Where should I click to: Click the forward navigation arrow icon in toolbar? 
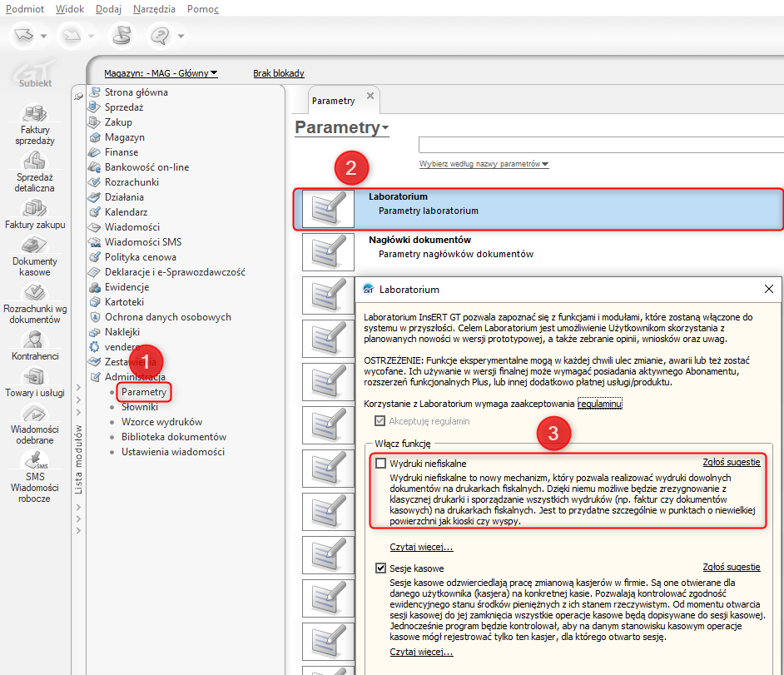point(72,36)
